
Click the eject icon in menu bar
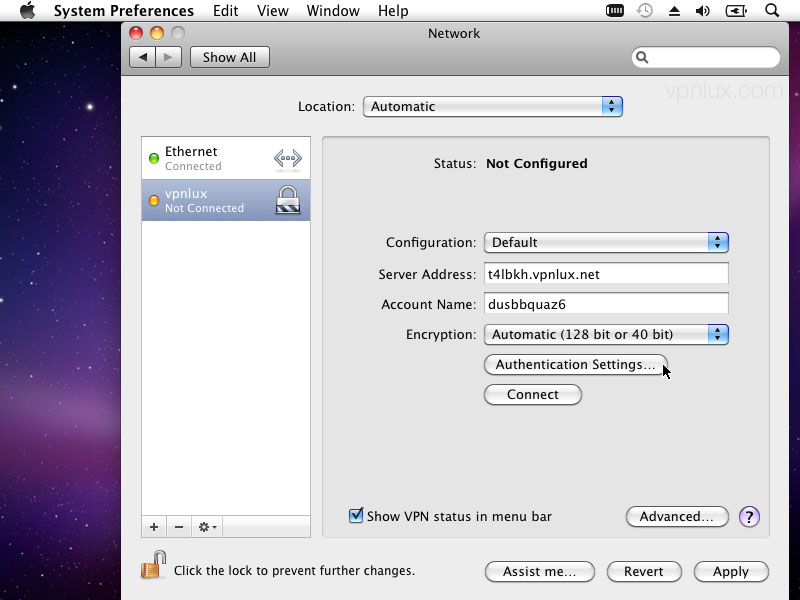pos(674,11)
